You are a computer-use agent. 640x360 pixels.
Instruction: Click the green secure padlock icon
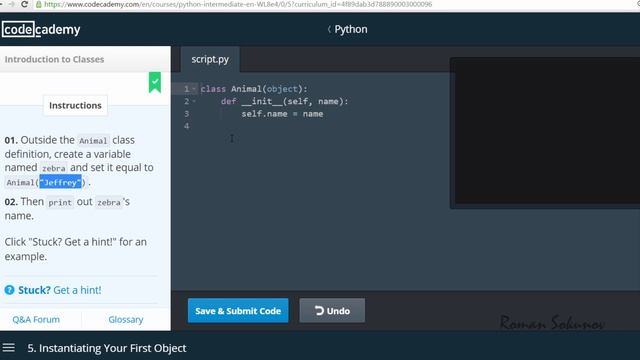click(39, 4)
